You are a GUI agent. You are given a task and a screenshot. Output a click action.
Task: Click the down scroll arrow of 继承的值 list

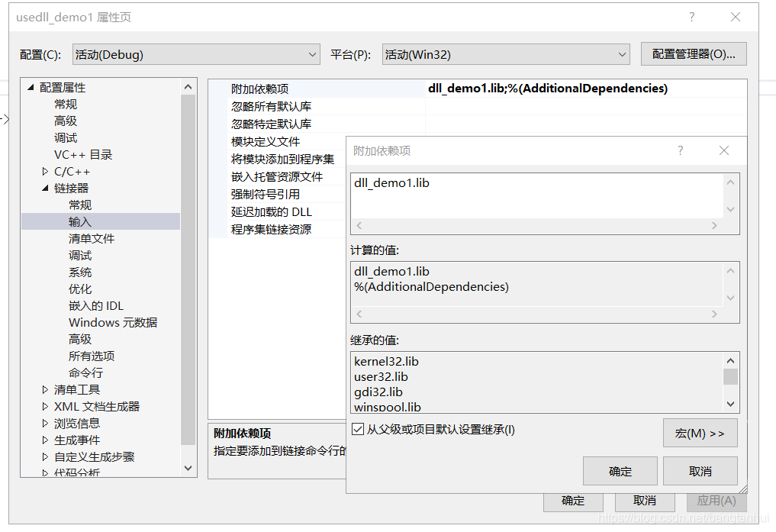tap(731, 405)
